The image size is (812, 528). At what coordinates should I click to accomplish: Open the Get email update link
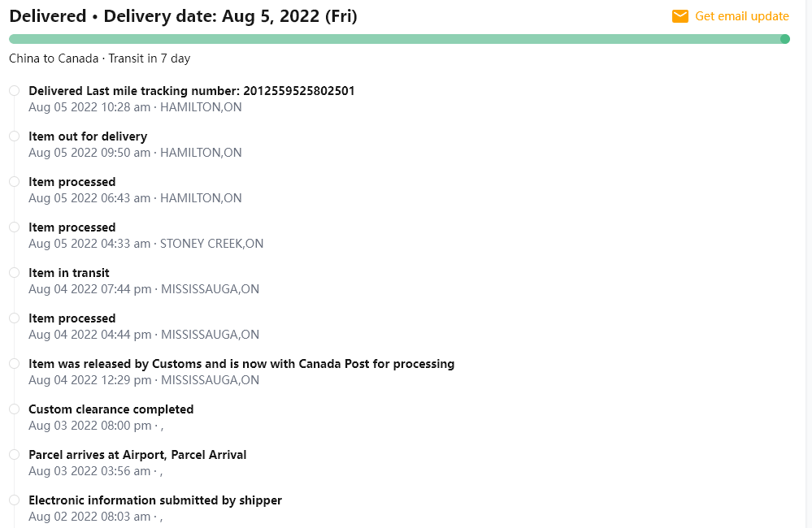pos(741,16)
